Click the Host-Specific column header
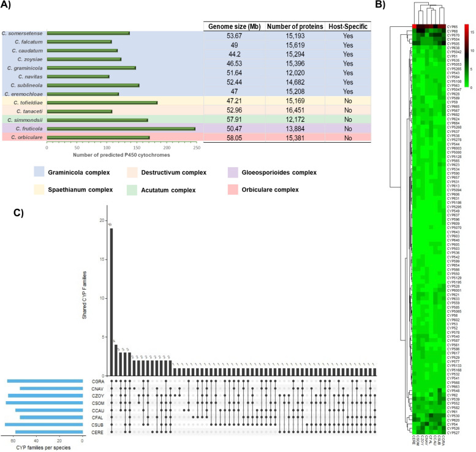This screenshot has height=452, width=476. pos(353,25)
